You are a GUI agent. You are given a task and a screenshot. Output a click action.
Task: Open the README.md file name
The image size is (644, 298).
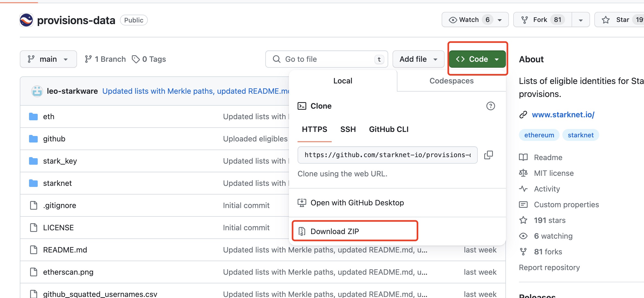click(x=65, y=250)
